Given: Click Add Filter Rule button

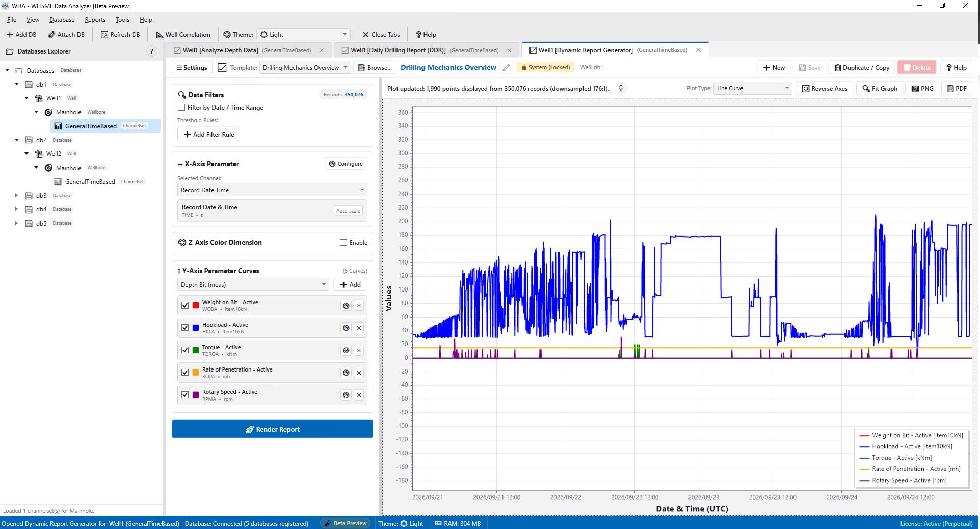Looking at the screenshot, I should 209,135.
